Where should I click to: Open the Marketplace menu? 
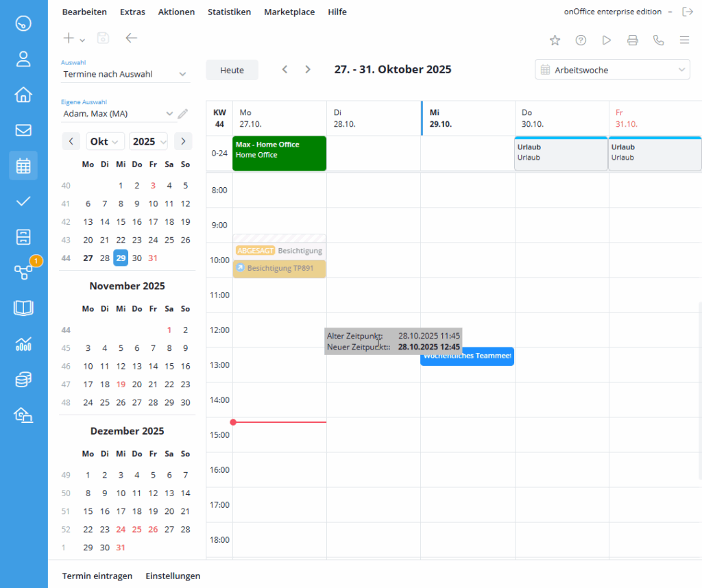point(289,12)
